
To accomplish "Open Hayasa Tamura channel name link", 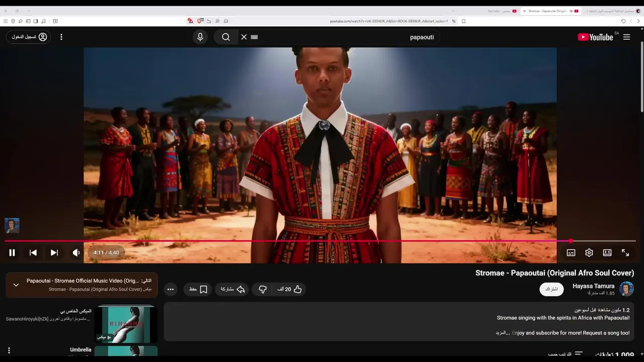I will click(593, 286).
